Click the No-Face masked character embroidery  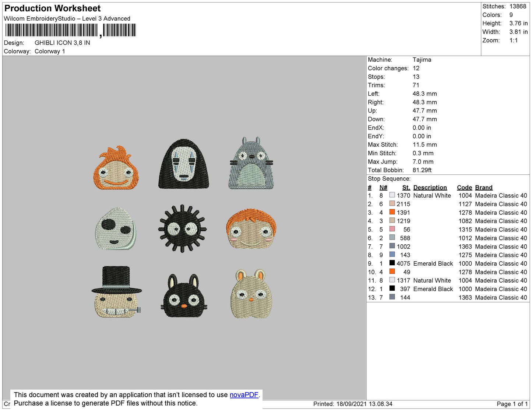(183, 164)
